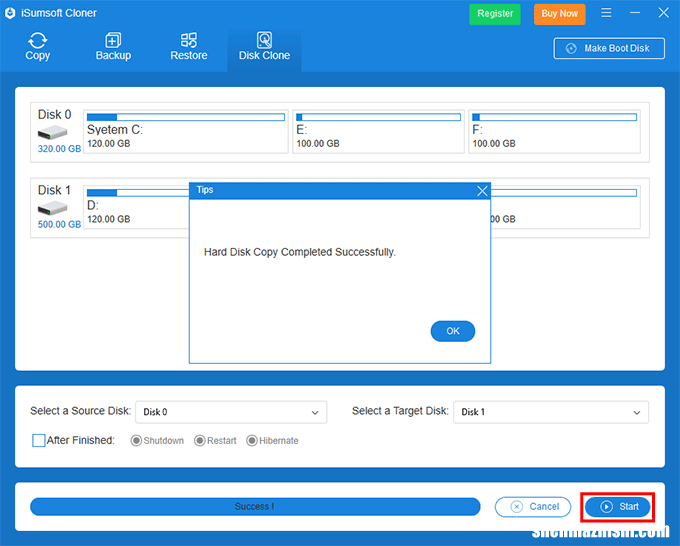Click the E: partition usage bar

pyautogui.click(x=378, y=117)
